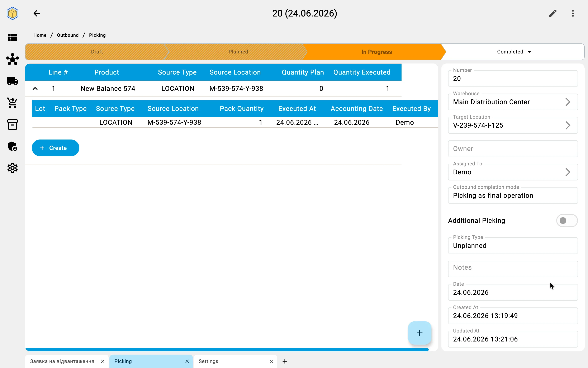Click the blue horizontal scrollbar

[227, 349]
